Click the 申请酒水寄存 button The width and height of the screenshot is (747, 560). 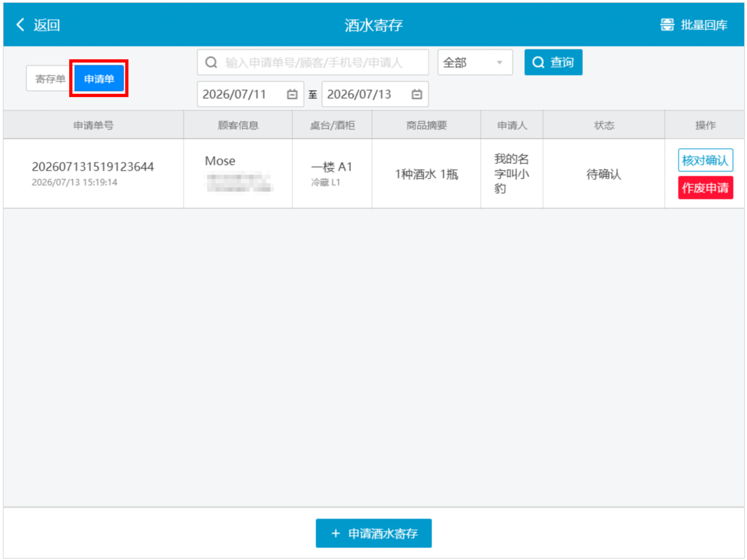coord(373,533)
